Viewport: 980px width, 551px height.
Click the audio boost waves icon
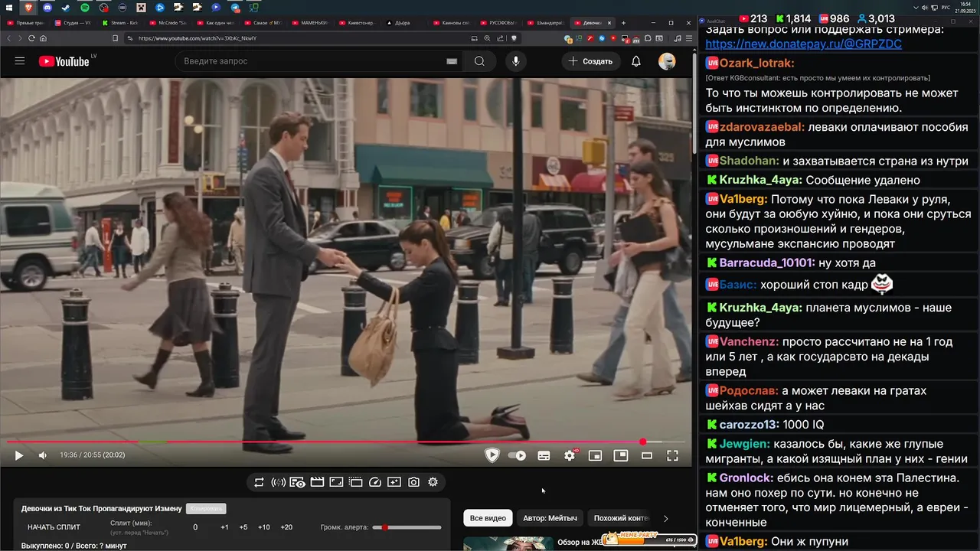click(x=279, y=482)
